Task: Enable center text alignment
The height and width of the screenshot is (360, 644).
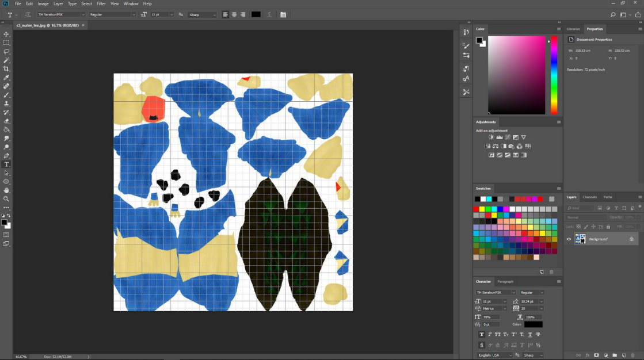Action: [234, 14]
